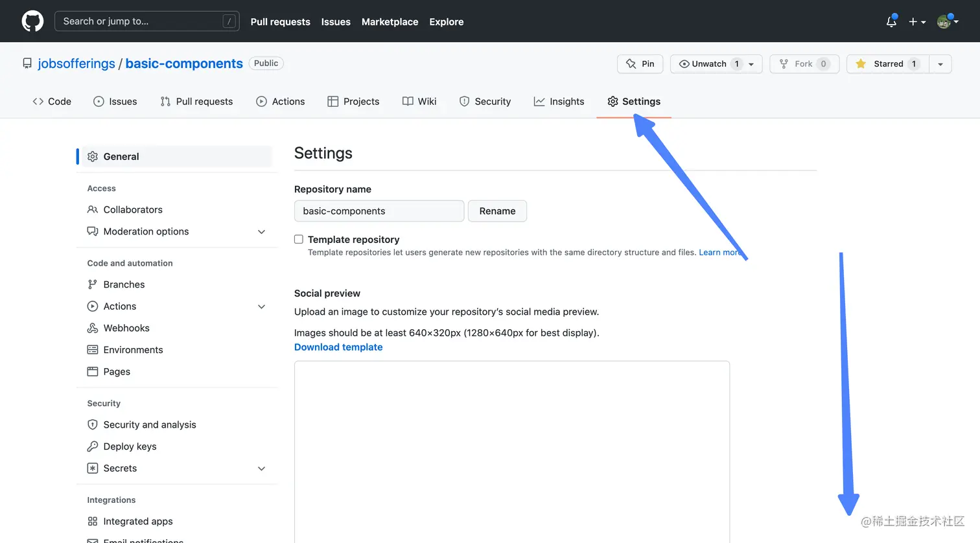Click the Secrets asterisk icon
980x543 pixels.
[93, 468]
